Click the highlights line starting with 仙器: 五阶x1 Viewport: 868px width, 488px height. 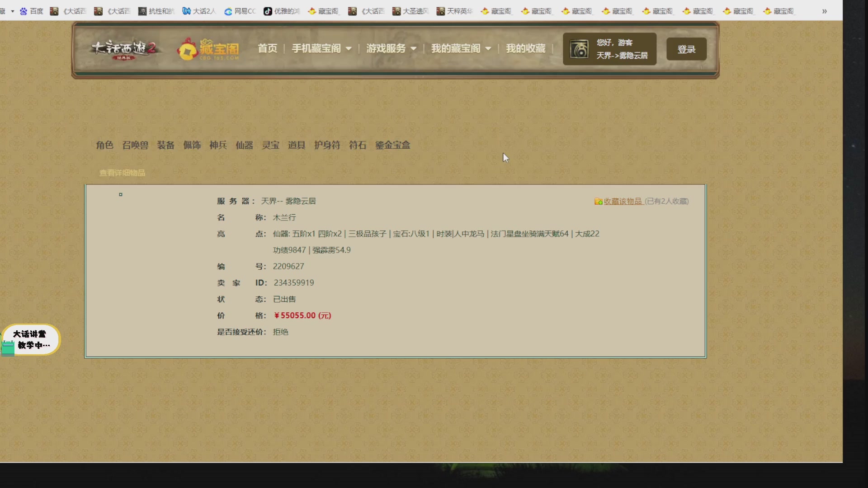coord(436,234)
